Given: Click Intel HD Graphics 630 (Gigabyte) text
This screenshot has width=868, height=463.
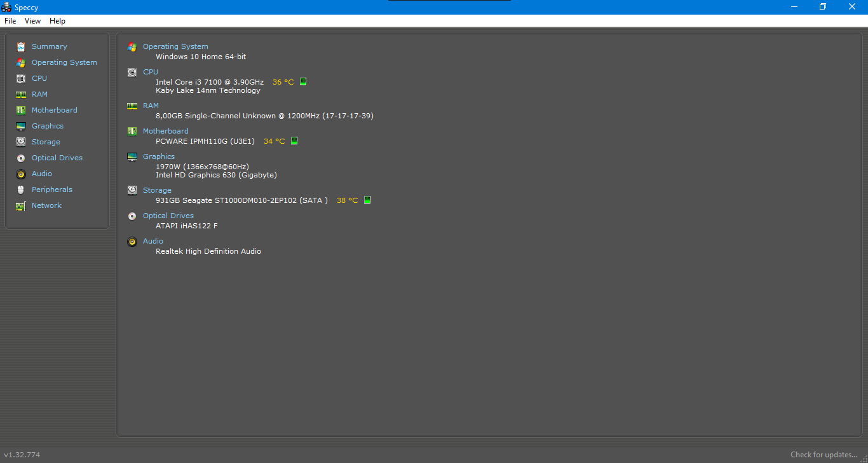Looking at the screenshot, I should [216, 175].
